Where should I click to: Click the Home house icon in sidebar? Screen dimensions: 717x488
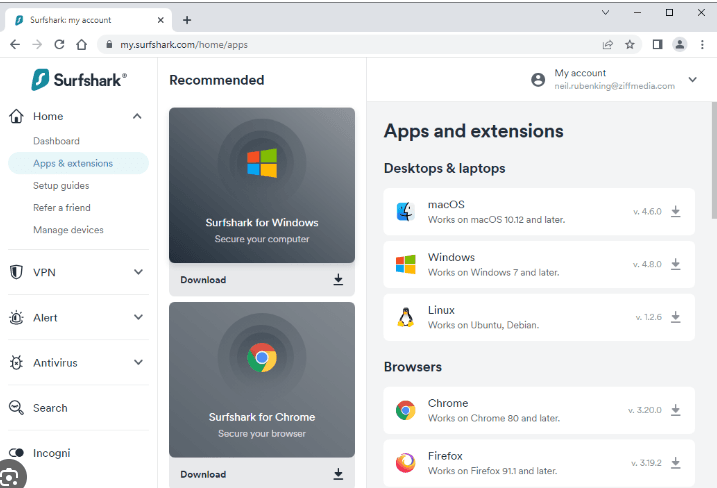16,116
